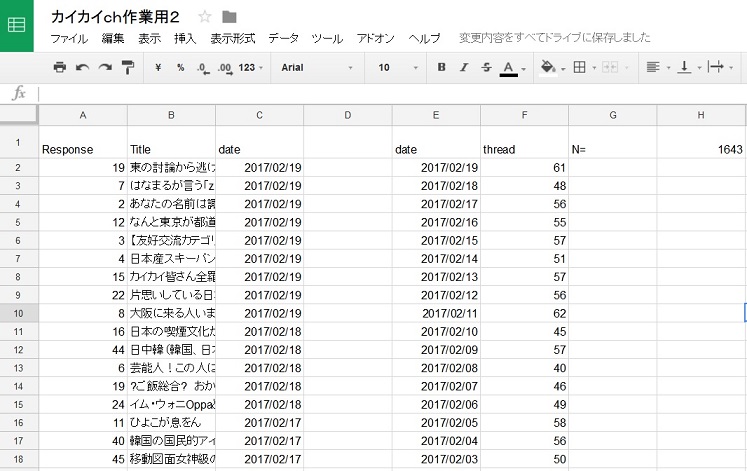Open the fill color picker
This screenshot has width=747, height=471.
(x=549, y=67)
